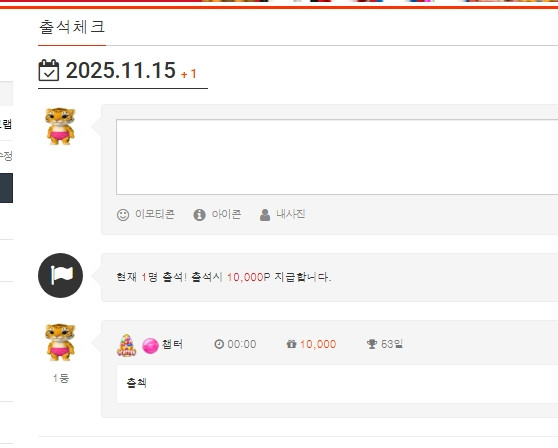Click the 출첵 comment text
Screen dimensions: 558x448
(x=136, y=383)
